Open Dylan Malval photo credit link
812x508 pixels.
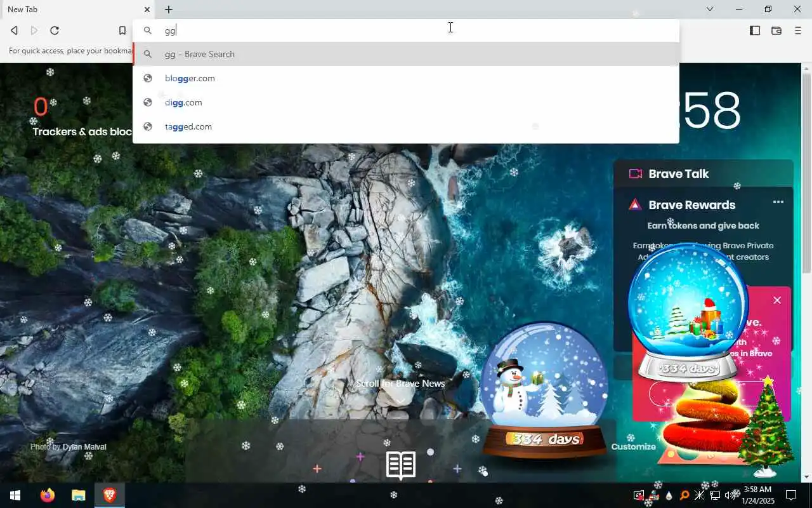(x=84, y=447)
